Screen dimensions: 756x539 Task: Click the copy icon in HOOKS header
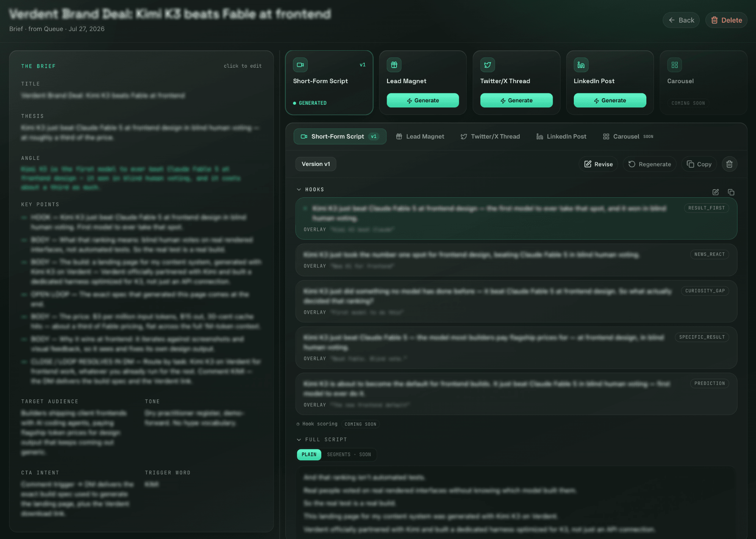coord(731,192)
